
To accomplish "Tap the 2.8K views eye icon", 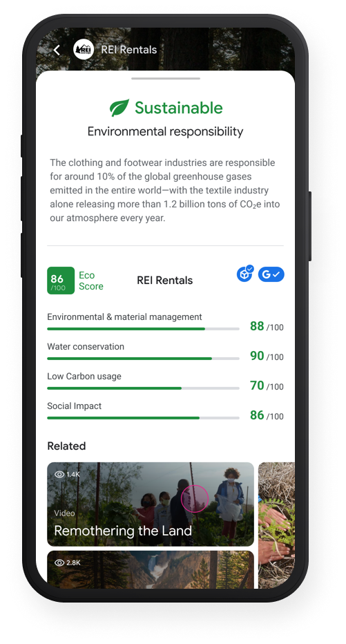I will (59, 562).
